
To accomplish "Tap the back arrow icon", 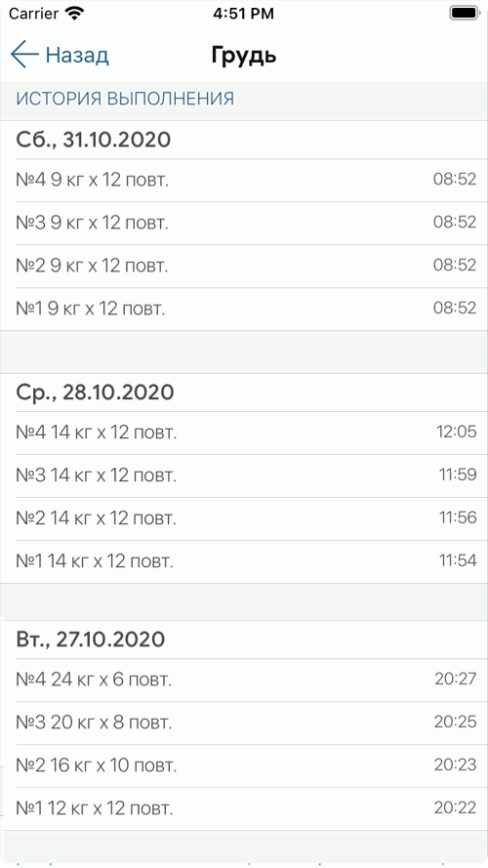I will coord(24,55).
